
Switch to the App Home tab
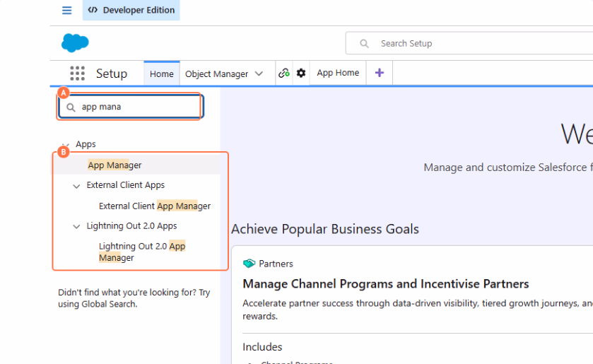pos(338,73)
